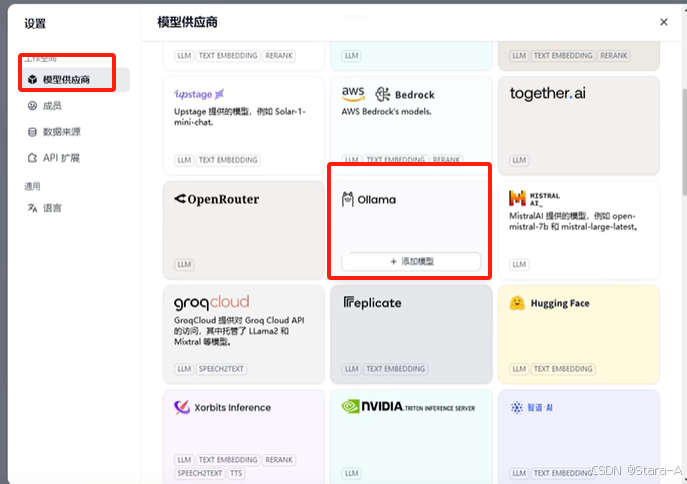Click LLM tag on Upstage card
Viewport: 687px width, 484px height.
point(184,160)
